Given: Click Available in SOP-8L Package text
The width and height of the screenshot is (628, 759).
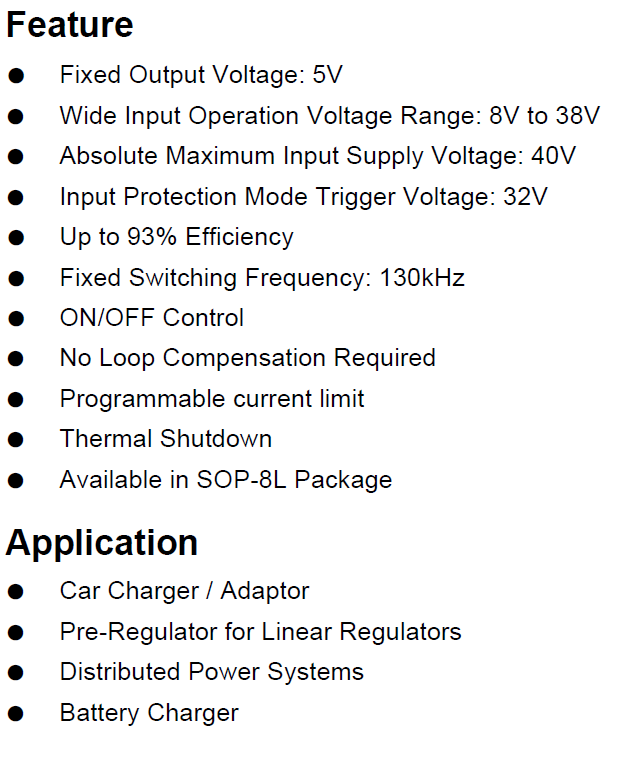Looking at the screenshot, I should coord(226,481).
